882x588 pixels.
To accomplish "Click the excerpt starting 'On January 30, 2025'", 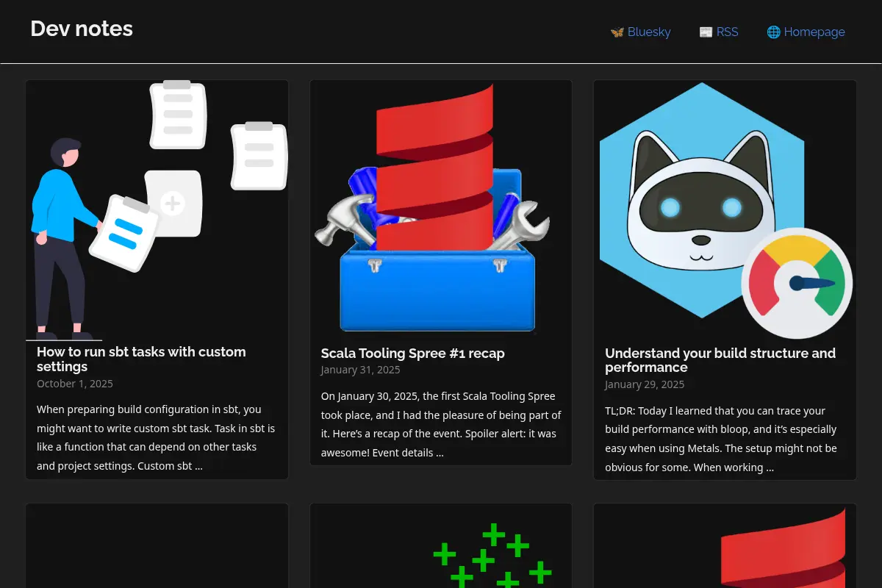I will 441,424.
